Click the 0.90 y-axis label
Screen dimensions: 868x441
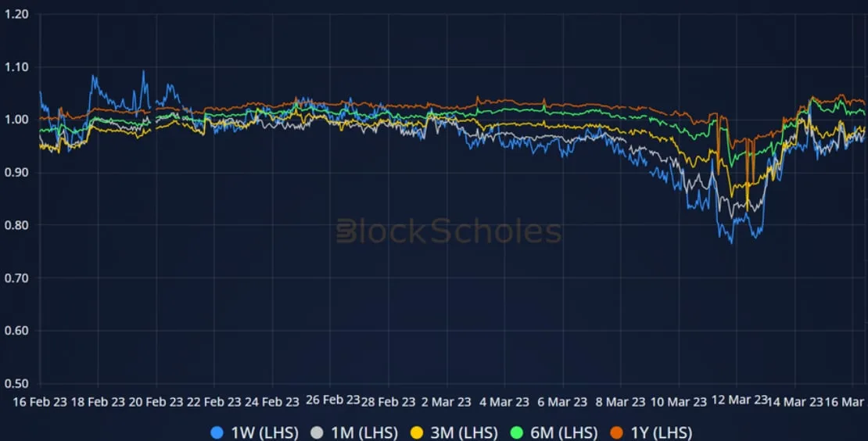(x=16, y=173)
